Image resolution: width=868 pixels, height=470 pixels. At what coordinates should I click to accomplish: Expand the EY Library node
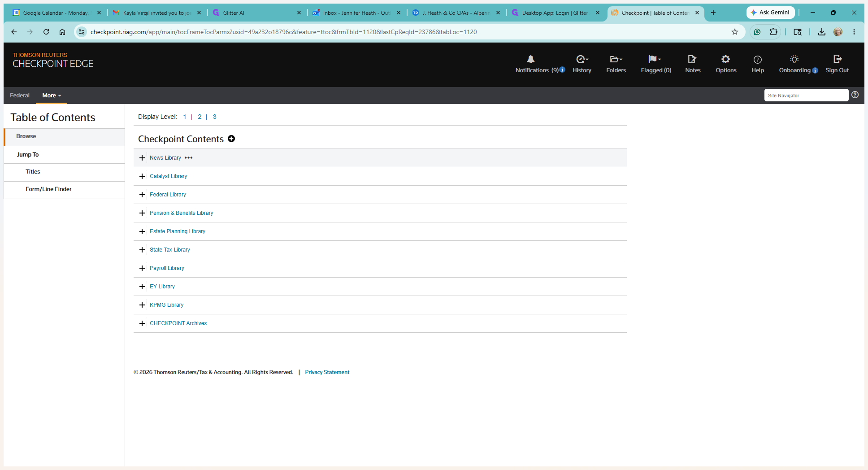(142, 287)
